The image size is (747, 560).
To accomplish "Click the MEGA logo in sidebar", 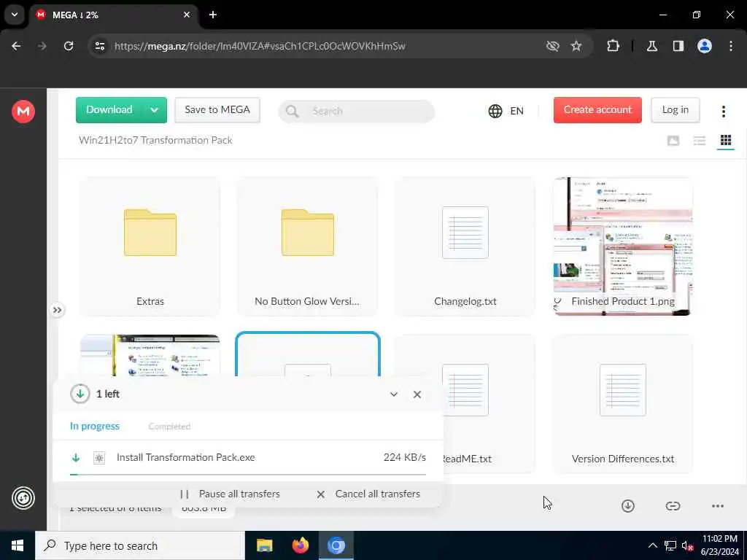I will tap(23, 112).
